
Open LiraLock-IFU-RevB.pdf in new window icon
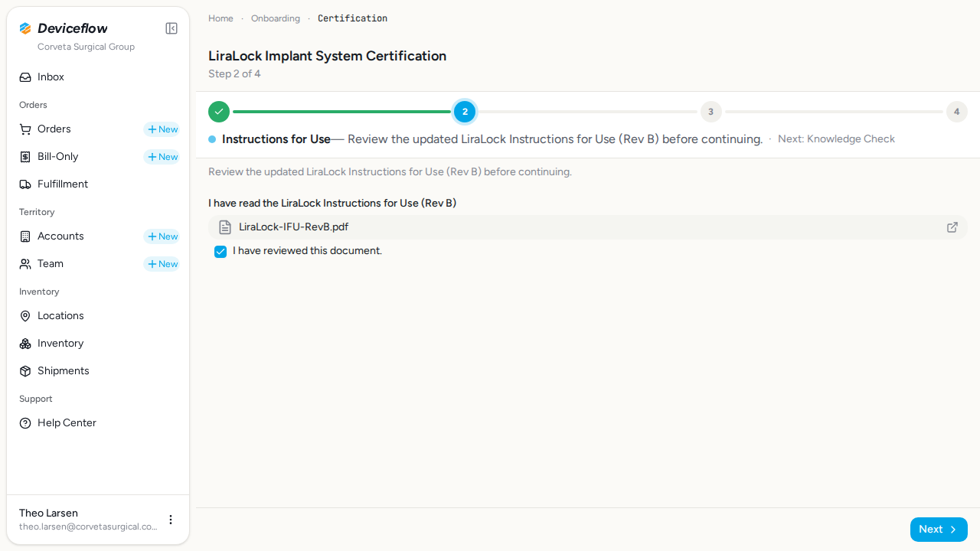click(x=952, y=227)
